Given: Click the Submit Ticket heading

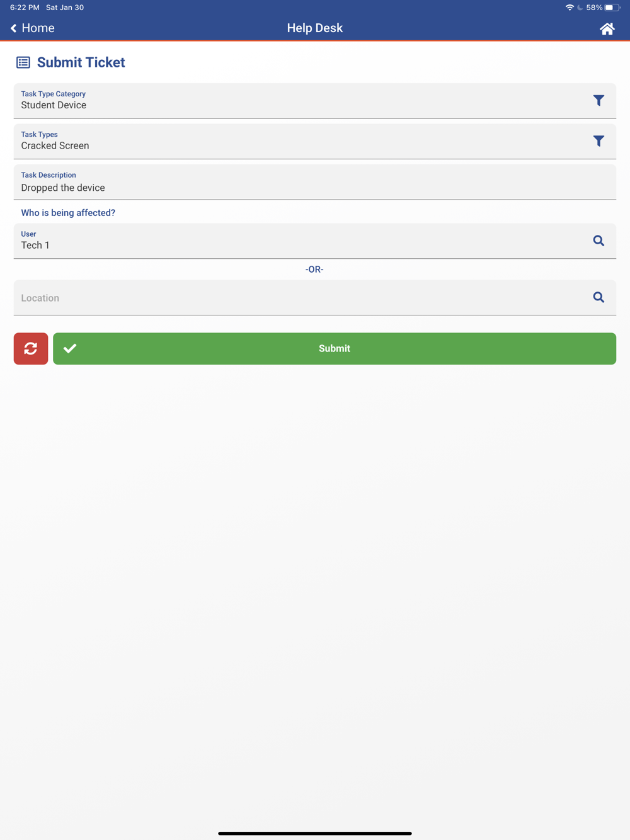Looking at the screenshot, I should (81, 62).
